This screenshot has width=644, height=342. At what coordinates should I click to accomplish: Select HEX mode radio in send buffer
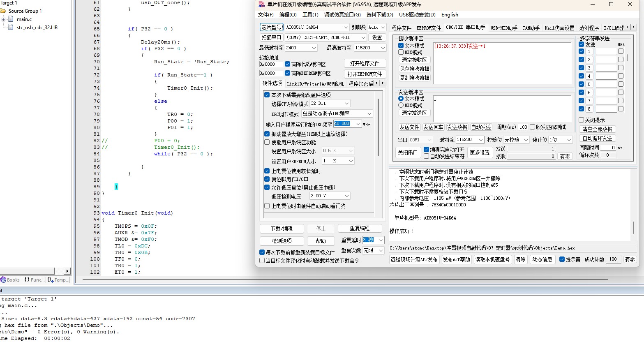(401, 105)
